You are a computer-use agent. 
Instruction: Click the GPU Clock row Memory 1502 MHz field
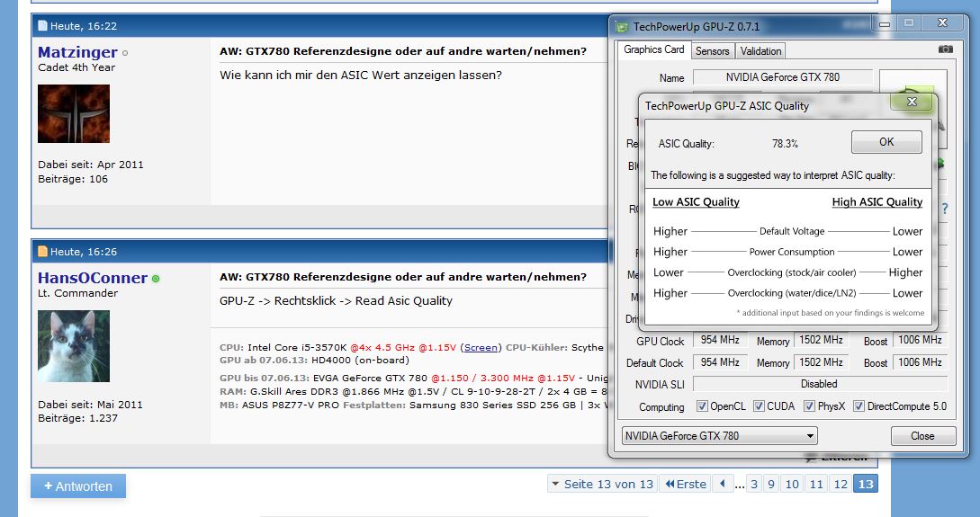click(821, 340)
